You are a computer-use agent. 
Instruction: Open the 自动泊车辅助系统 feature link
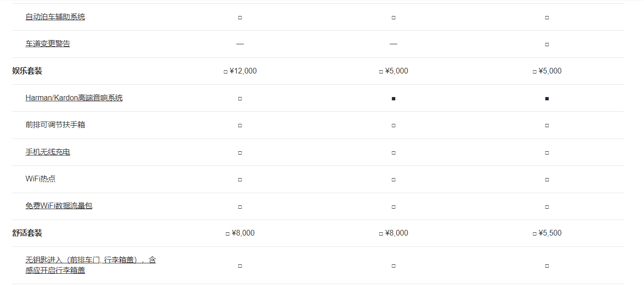click(55, 17)
